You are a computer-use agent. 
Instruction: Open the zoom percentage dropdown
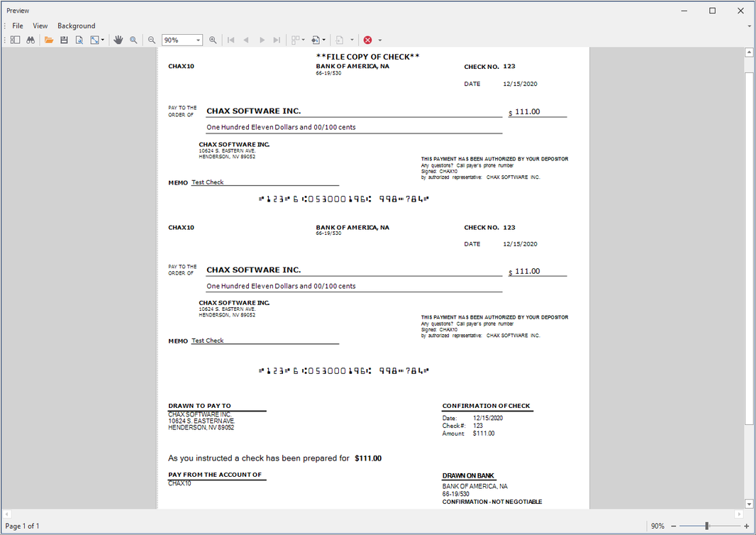pos(199,40)
